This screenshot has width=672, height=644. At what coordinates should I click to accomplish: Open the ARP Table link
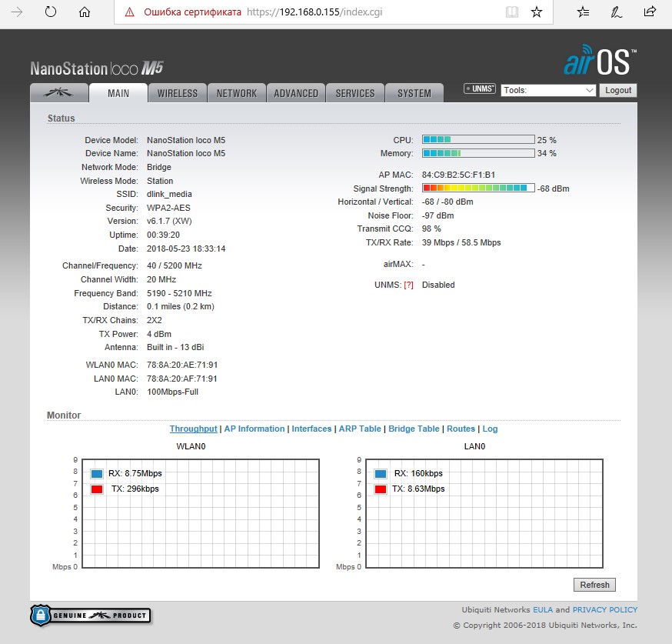click(x=360, y=429)
